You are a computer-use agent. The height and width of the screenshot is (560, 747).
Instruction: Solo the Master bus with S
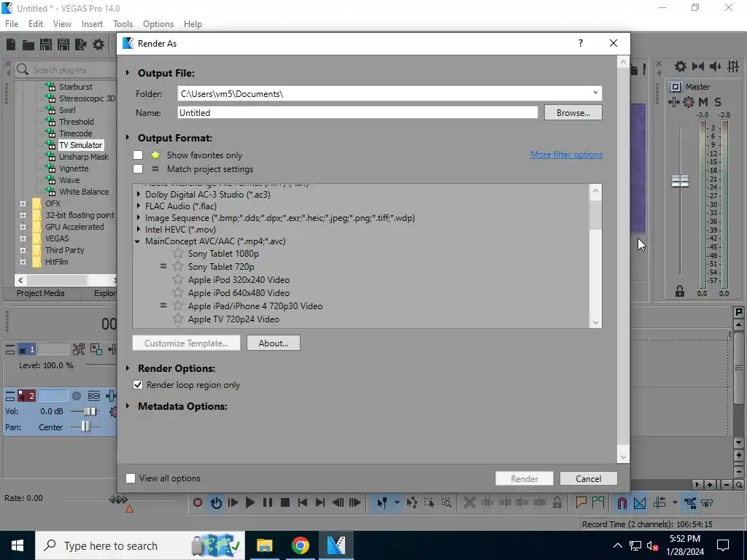tap(718, 102)
